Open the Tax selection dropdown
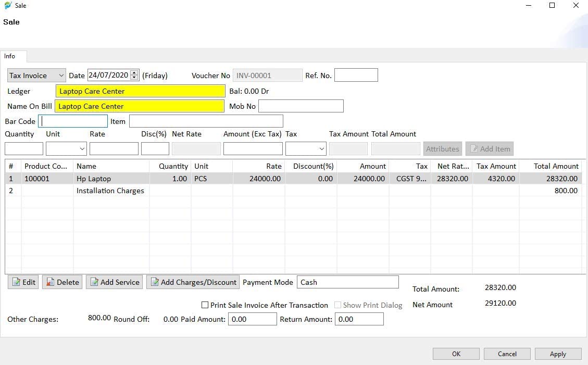The width and height of the screenshot is (588, 365). (306, 149)
